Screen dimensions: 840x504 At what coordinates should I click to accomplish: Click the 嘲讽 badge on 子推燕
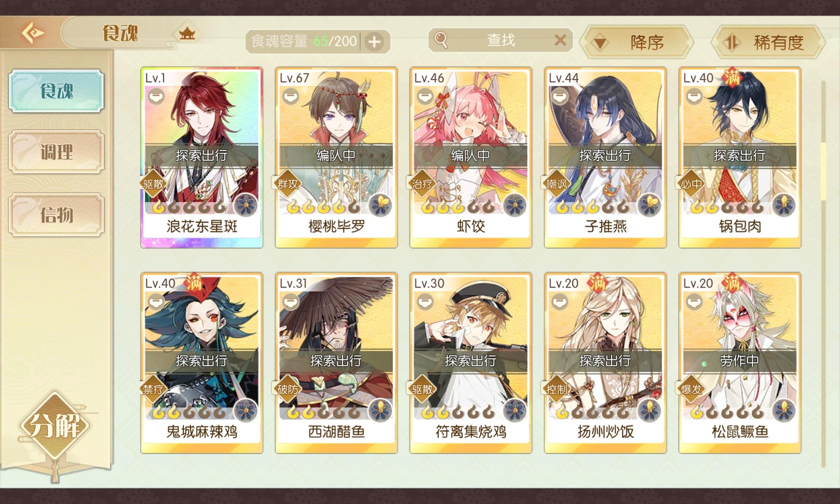(x=557, y=184)
